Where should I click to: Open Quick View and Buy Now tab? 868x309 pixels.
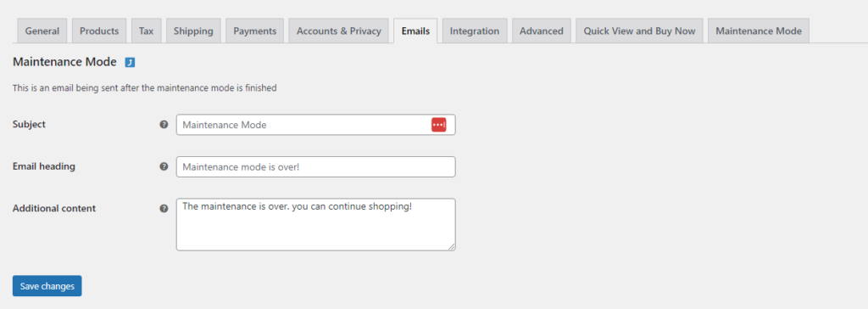coord(639,31)
